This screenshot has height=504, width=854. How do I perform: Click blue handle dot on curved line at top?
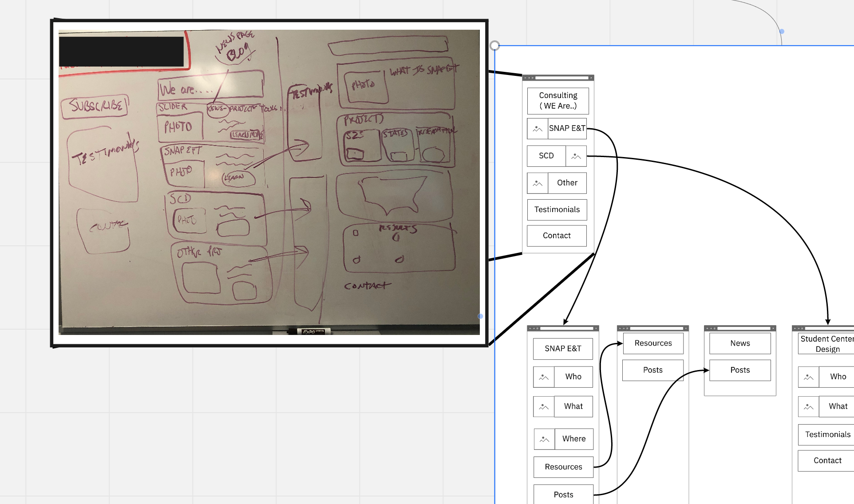[x=782, y=31]
